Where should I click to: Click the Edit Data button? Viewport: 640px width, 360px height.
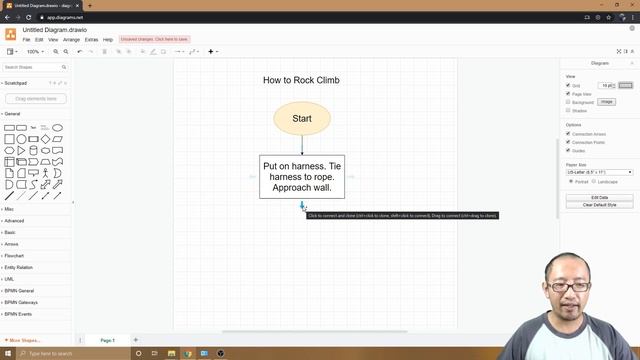600,198
